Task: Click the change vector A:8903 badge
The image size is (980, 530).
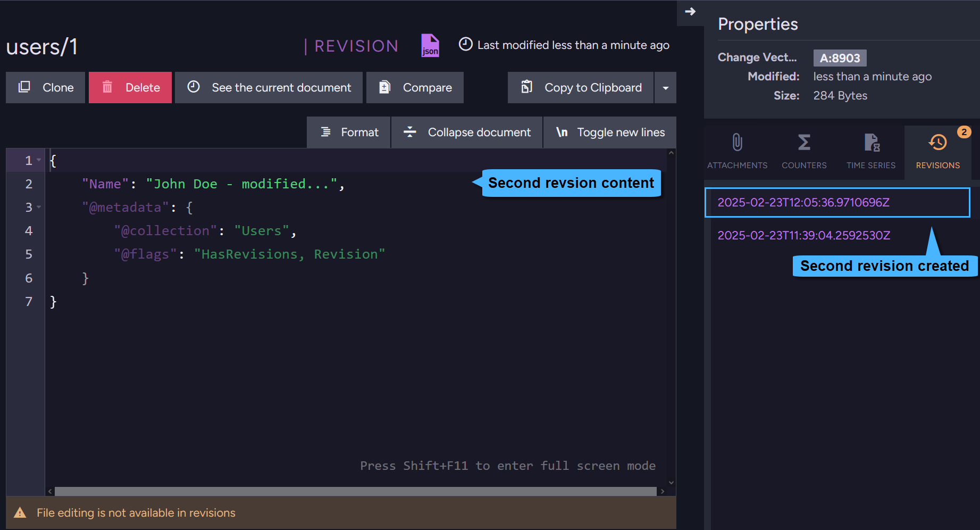Action: click(x=840, y=58)
